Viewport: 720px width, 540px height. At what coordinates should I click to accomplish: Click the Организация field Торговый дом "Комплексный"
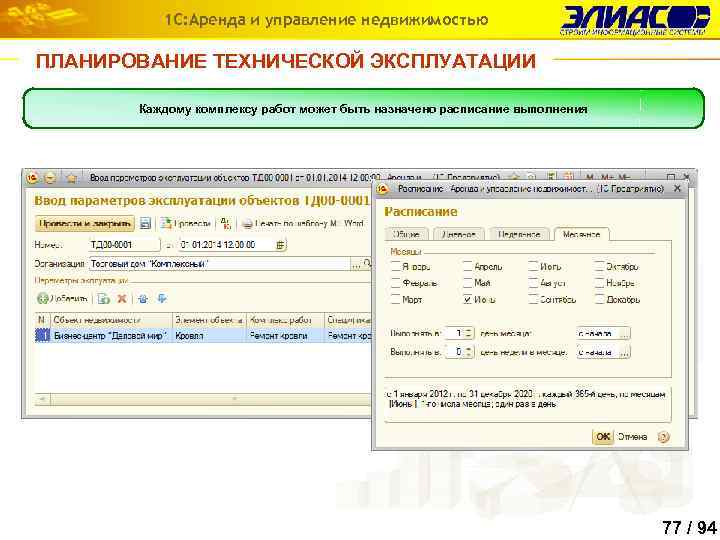[x=219, y=264]
